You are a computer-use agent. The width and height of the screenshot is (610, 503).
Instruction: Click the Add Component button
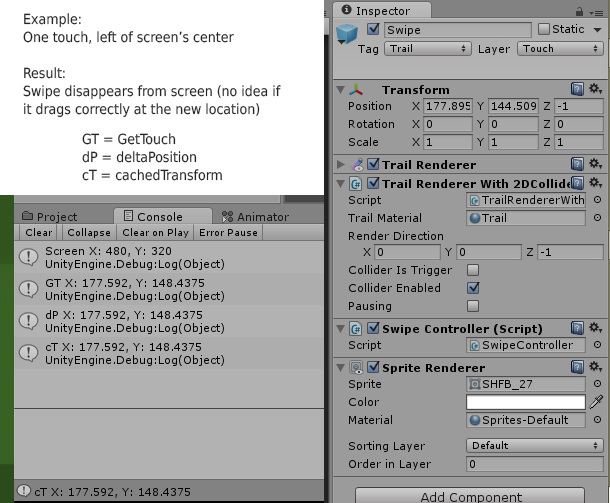(470, 496)
